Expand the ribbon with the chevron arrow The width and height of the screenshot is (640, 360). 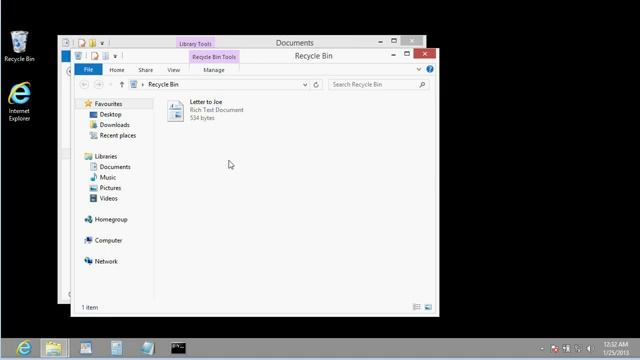tap(419, 69)
